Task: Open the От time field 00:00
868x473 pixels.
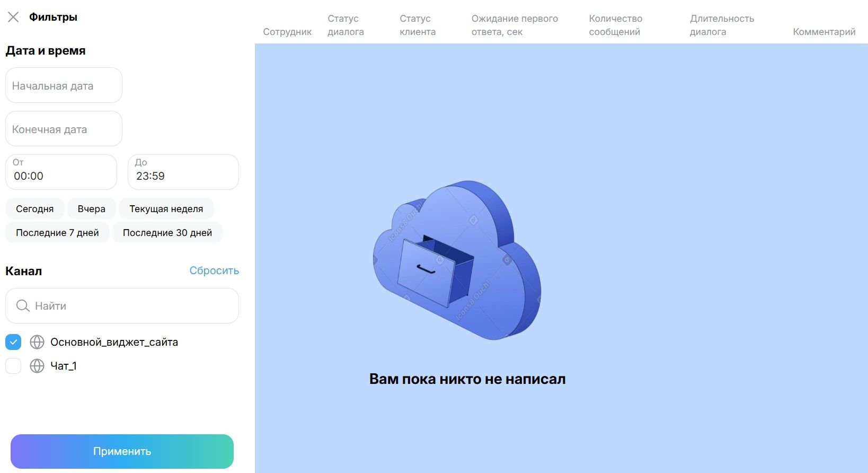Action: [61, 172]
